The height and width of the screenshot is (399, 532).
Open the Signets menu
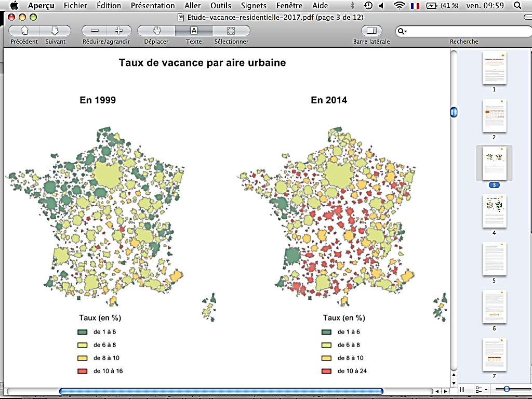tap(254, 6)
